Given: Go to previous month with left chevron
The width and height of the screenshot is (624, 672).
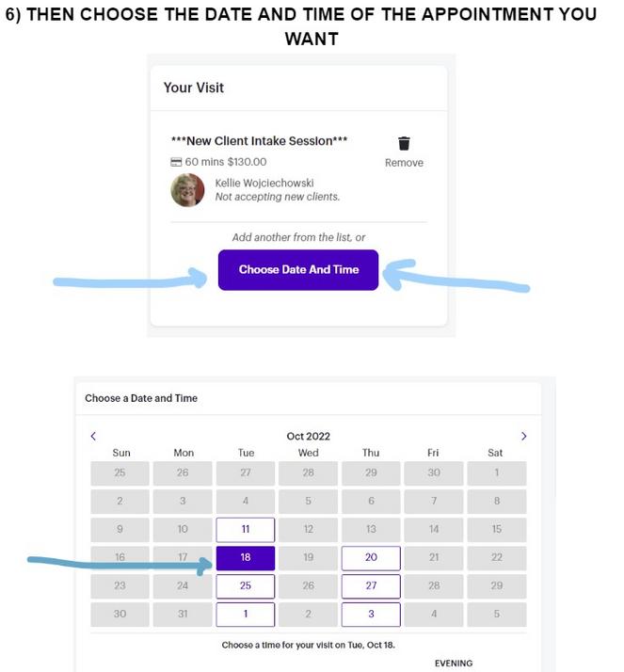Looking at the screenshot, I should click(x=93, y=437).
